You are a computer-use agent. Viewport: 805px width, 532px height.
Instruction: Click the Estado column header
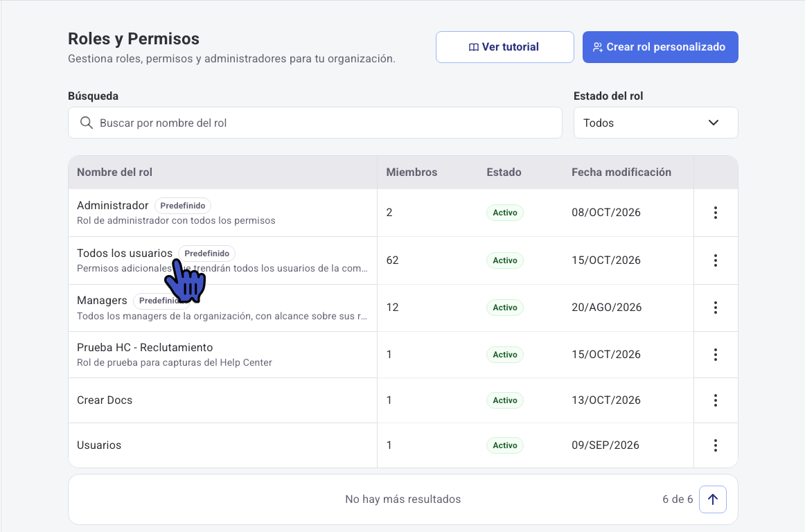click(x=504, y=172)
